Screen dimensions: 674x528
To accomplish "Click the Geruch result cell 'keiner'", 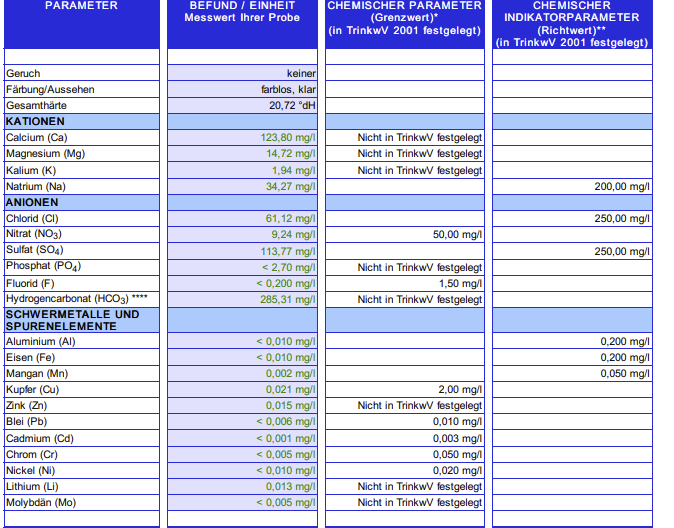I will click(x=301, y=73).
